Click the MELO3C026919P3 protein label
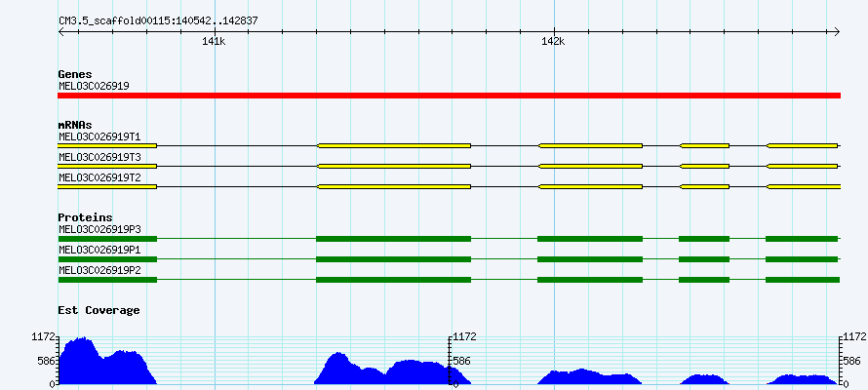Screen dimensions: 868x390 pos(99,229)
